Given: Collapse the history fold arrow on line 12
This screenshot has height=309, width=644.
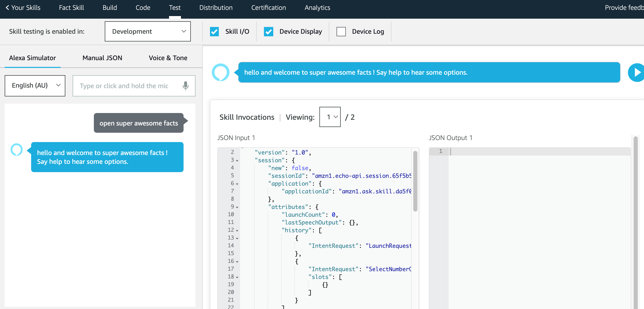Looking at the screenshot, I should tap(237, 231).
